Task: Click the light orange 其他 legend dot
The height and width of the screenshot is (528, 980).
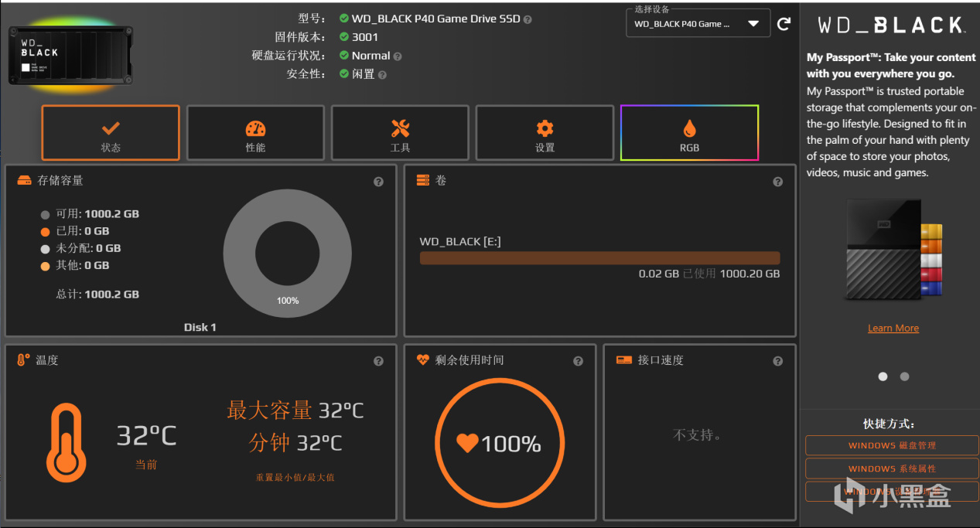Action: [46, 265]
